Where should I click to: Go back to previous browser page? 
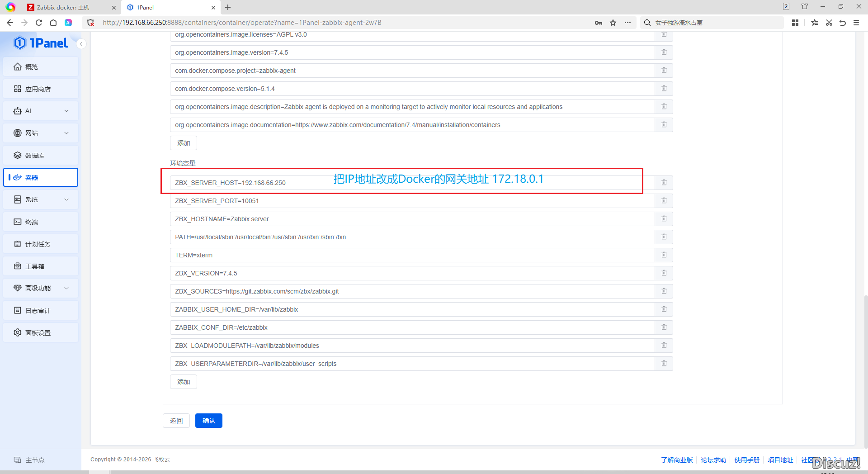pos(10,23)
